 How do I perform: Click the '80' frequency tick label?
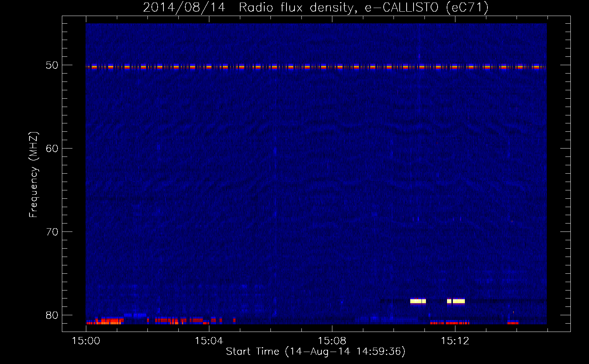click(x=52, y=315)
